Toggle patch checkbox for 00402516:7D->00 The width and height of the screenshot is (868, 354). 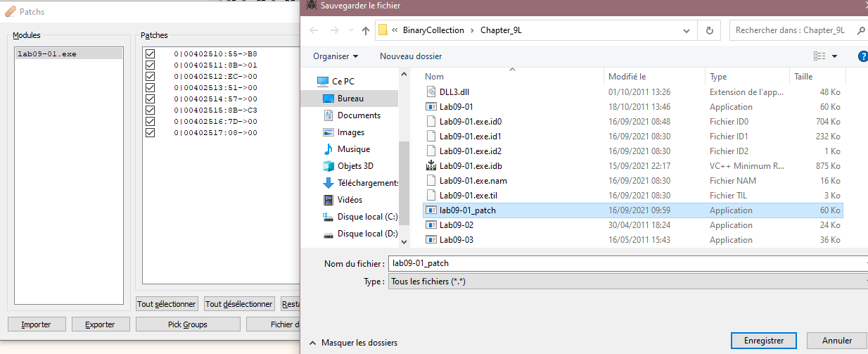click(x=150, y=121)
